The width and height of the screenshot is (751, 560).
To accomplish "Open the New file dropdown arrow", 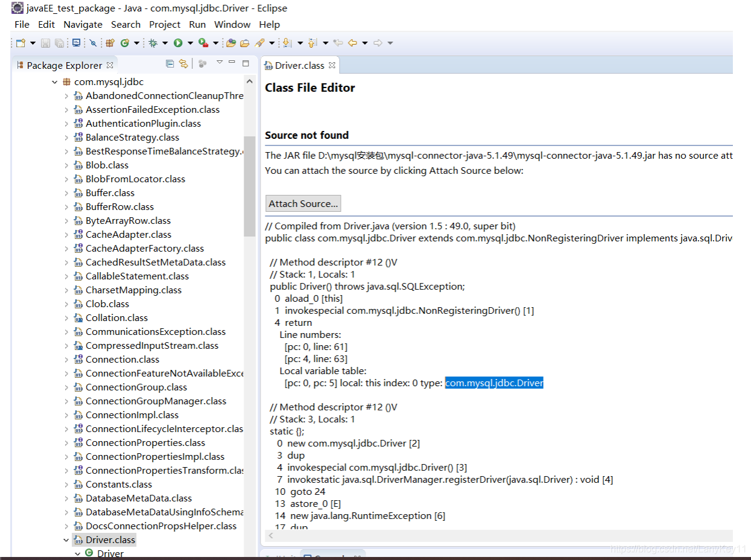I will [x=33, y=43].
